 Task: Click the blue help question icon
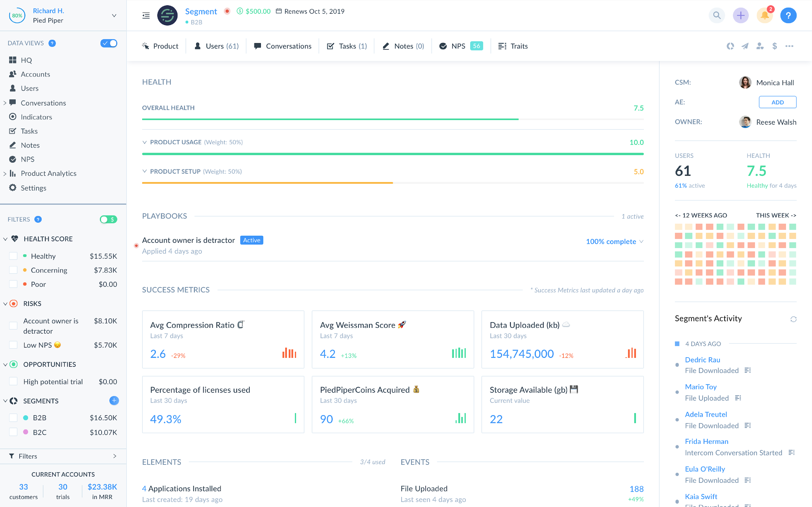pyautogui.click(x=788, y=15)
